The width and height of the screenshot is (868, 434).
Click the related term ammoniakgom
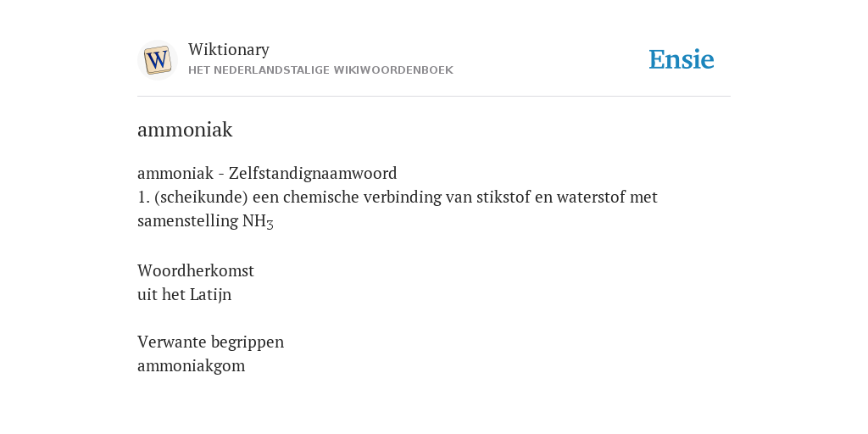click(x=191, y=366)
